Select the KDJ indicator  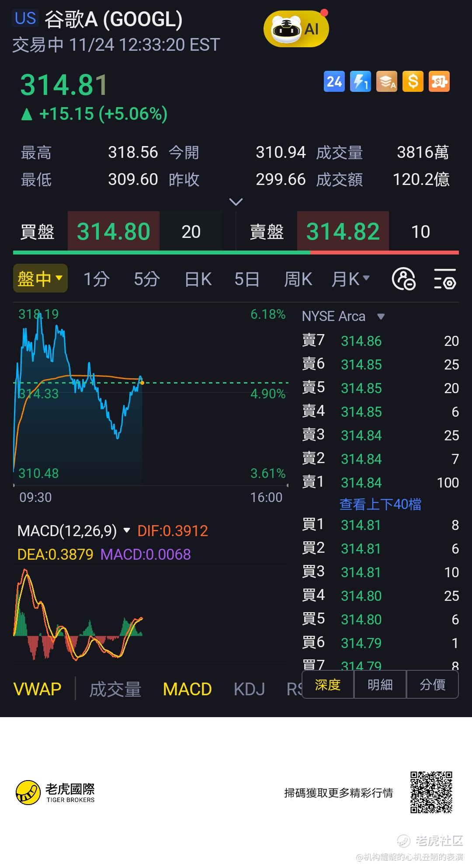click(x=249, y=689)
